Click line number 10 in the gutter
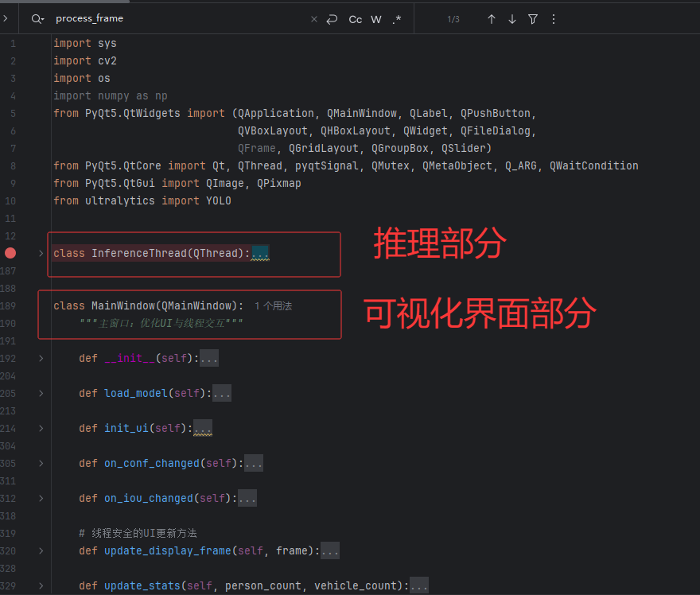700x595 pixels. 10,201
